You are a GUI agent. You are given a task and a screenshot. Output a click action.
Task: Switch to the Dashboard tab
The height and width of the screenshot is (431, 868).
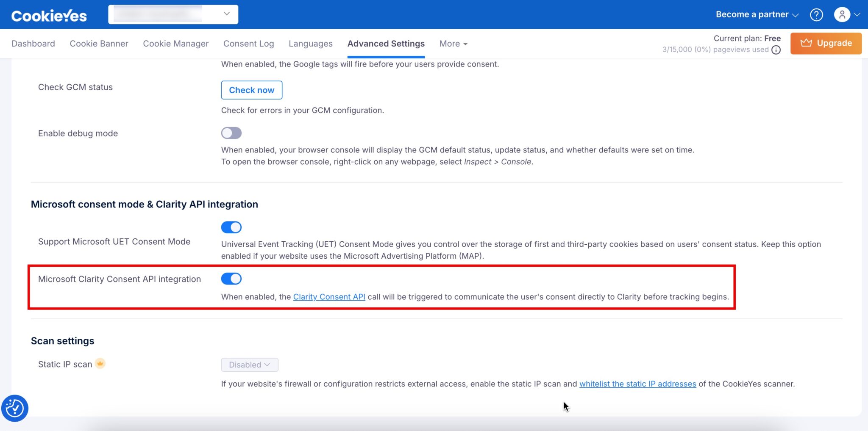click(33, 44)
